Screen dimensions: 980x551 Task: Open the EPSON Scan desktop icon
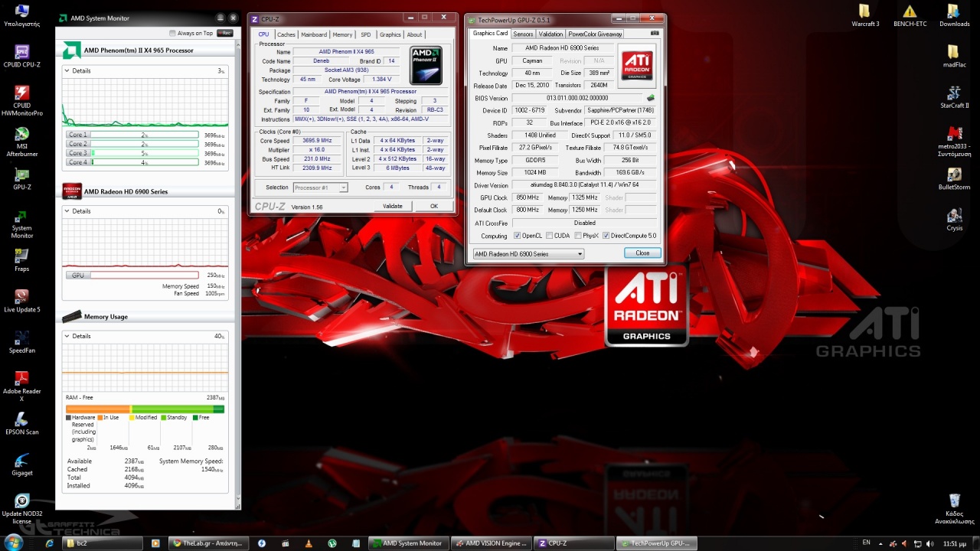coord(21,424)
